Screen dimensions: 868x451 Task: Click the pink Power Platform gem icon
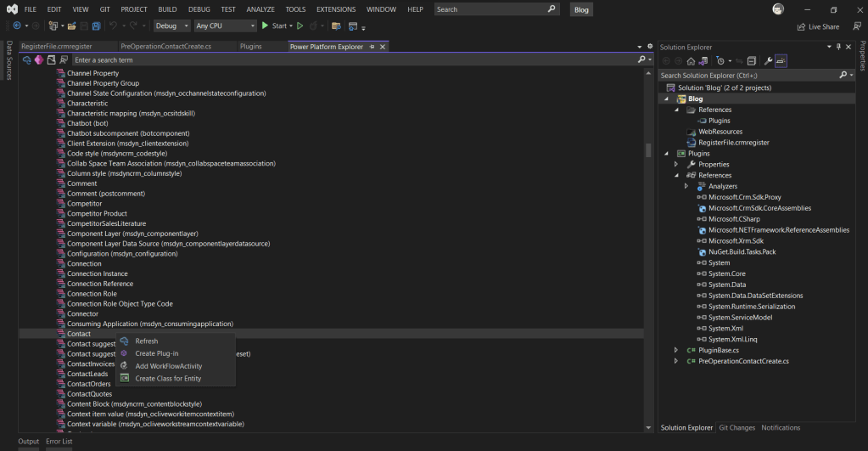pyautogui.click(x=39, y=59)
